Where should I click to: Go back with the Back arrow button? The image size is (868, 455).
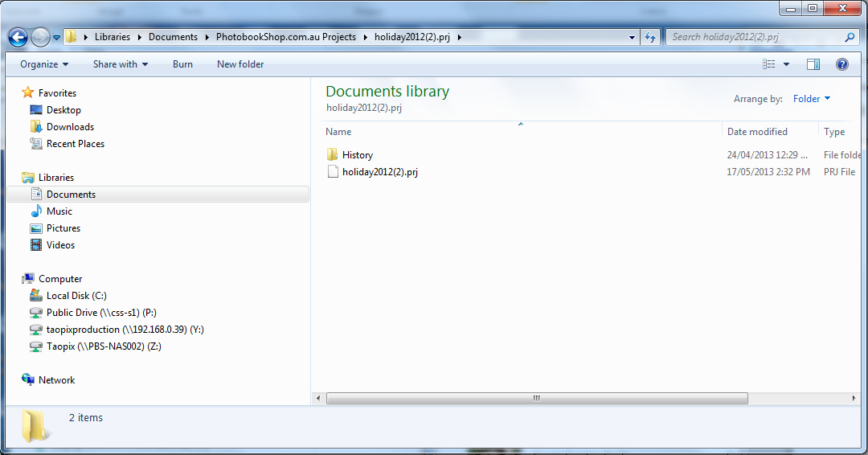(x=18, y=37)
